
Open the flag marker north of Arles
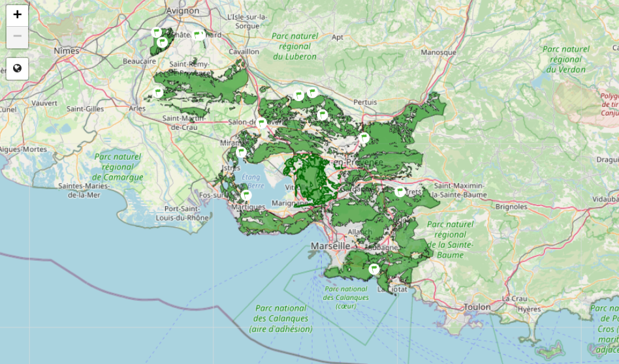tap(157, 92)
